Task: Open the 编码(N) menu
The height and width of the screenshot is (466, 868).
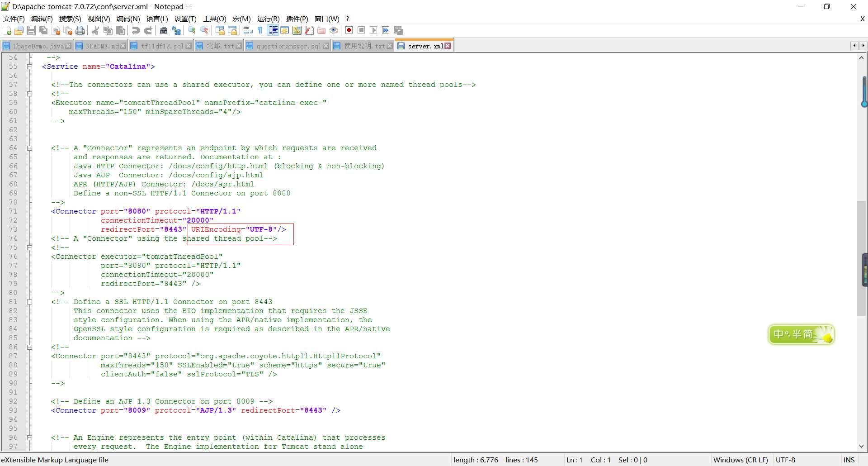Action: pyautogui.click(x=128, y=19)
